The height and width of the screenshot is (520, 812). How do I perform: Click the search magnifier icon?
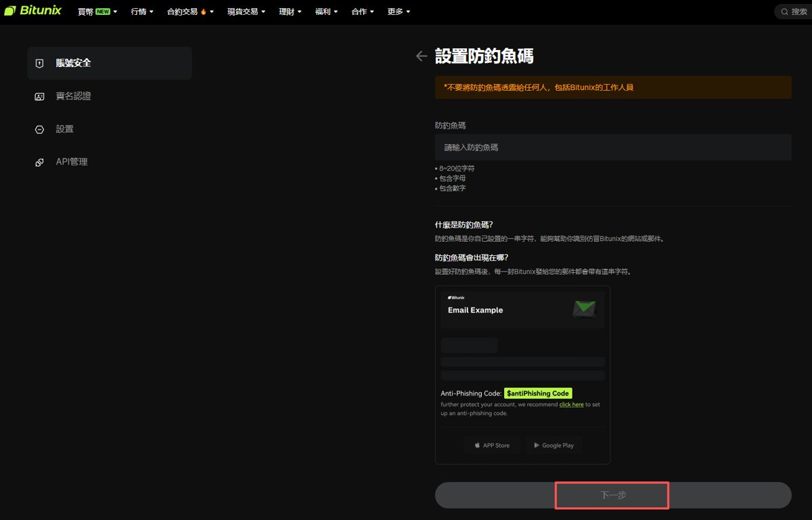click(784, 12)
